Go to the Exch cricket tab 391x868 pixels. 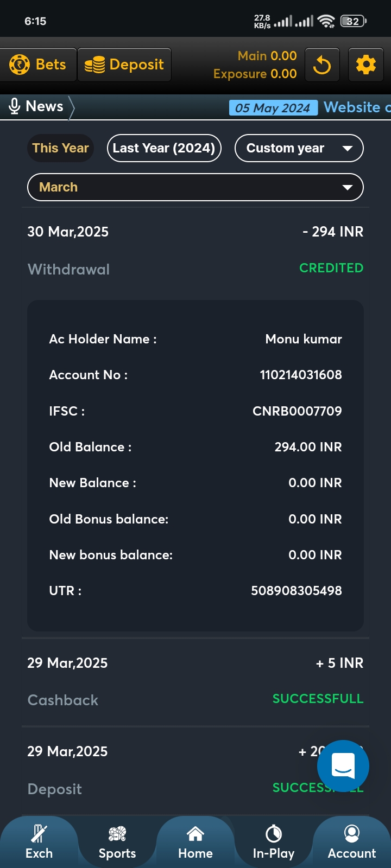(39, 842)
